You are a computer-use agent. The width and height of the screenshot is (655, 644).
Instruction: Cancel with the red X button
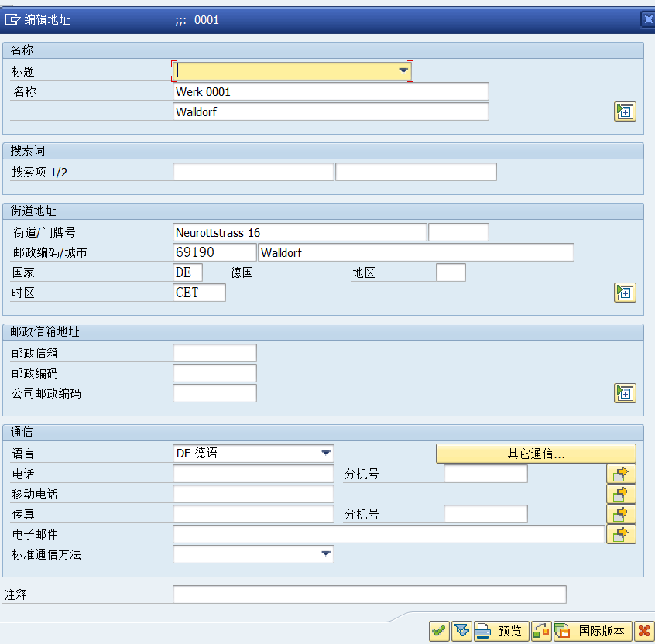click(x=644, y=631)
